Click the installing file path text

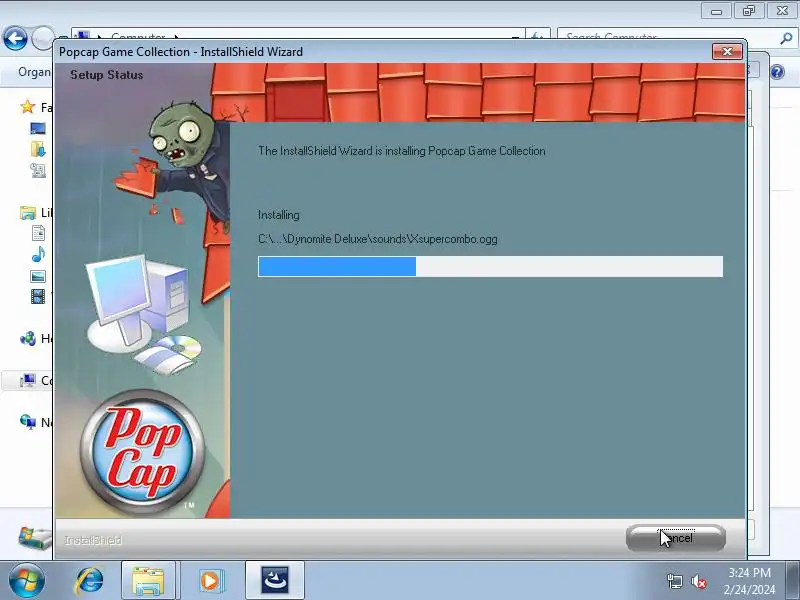click(378, 239)
